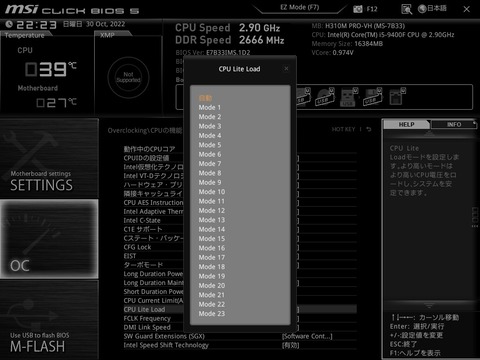
Task: Select Mode 5 option
Action: (210, 145)
